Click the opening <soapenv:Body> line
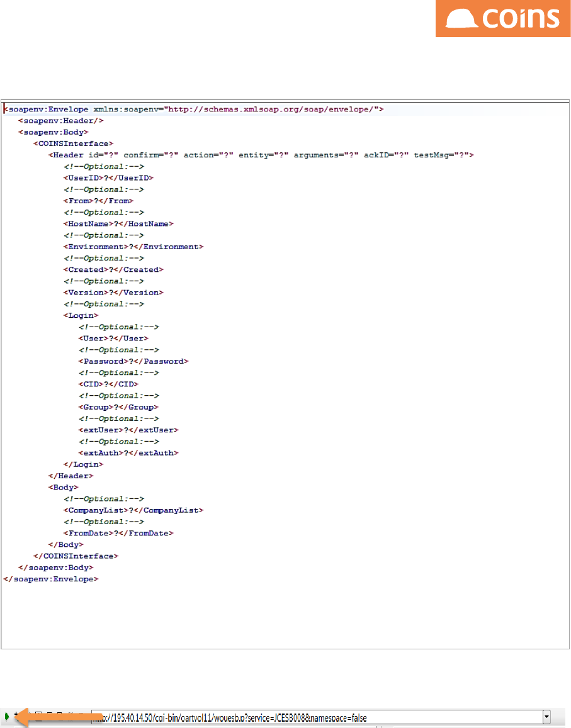Image resolution: width=571 pixels, height=728 pixels. pos(54,132)
